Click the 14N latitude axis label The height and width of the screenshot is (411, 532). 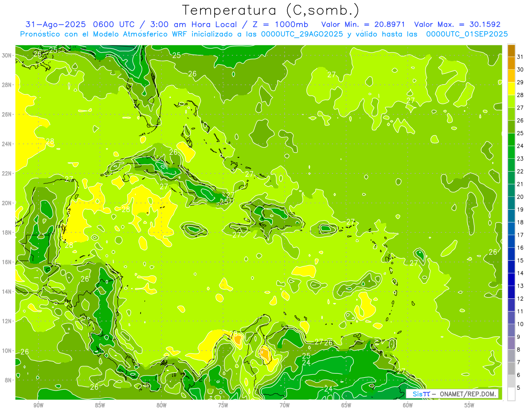(7, 292)
